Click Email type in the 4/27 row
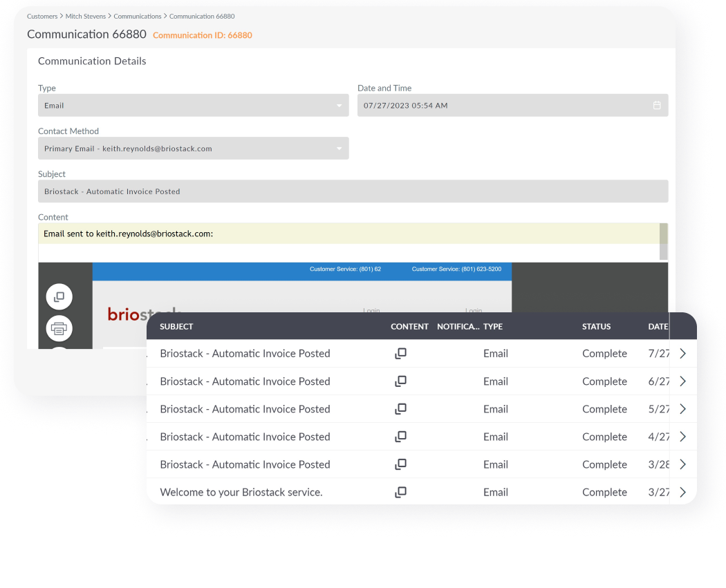Image resolution: width=726 pixels, height=588 pixels. [496, 437]
